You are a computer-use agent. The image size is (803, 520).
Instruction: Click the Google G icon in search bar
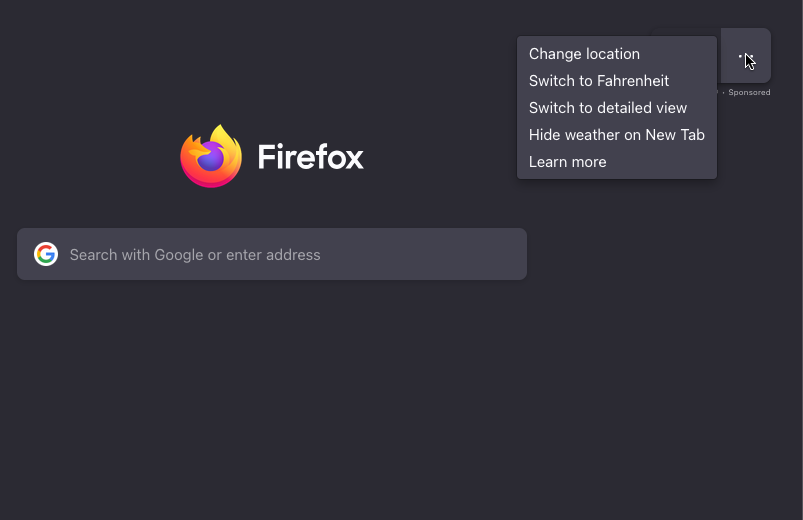46,254
